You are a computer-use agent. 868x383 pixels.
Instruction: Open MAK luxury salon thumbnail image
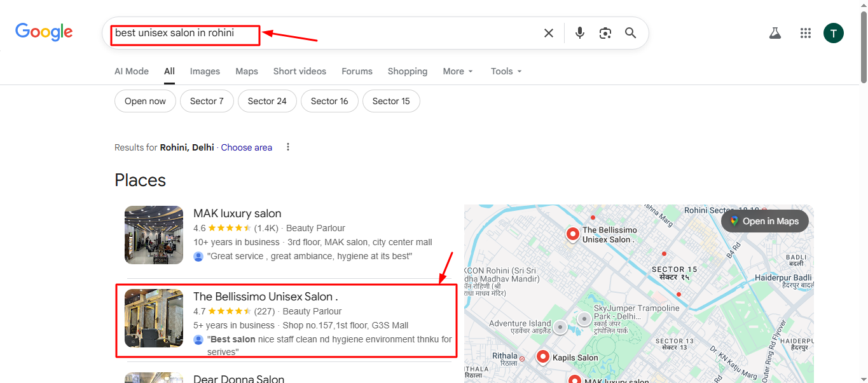pos(154,235)
